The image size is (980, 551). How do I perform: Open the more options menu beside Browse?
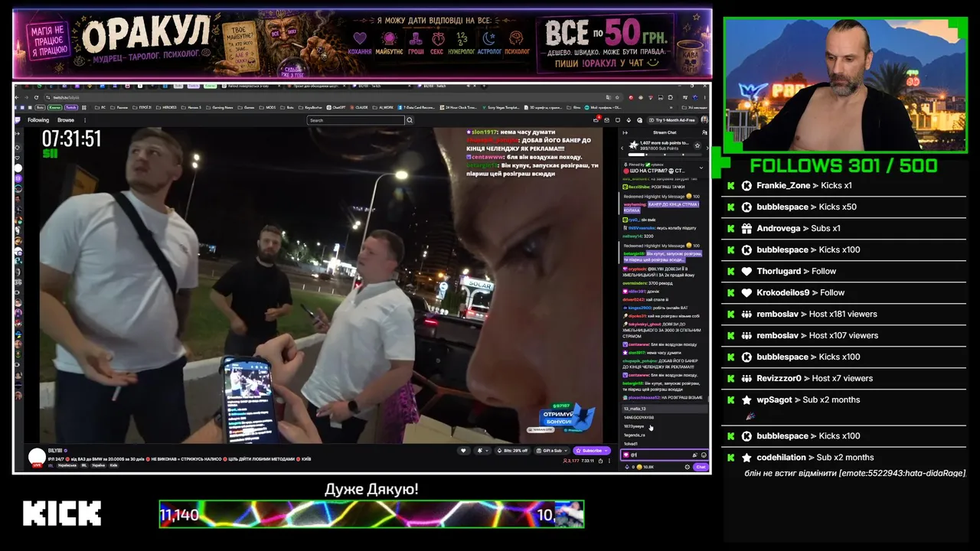coord(84,120)
